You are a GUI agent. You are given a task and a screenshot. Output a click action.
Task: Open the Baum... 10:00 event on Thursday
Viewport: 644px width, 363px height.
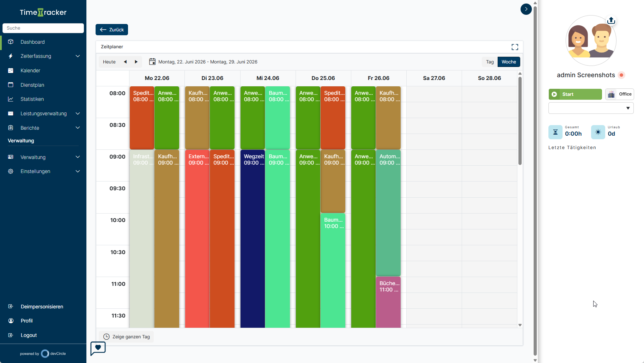[333, 271]
